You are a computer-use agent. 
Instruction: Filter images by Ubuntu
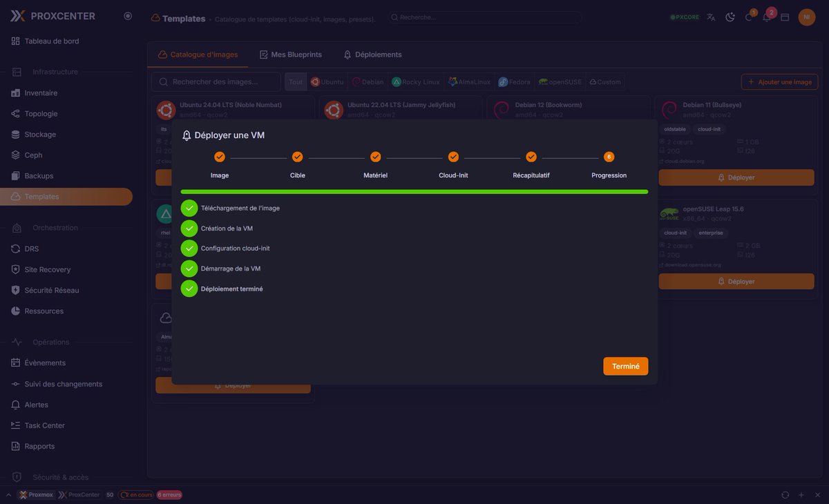pyautogui.click(x=327, y=81)
